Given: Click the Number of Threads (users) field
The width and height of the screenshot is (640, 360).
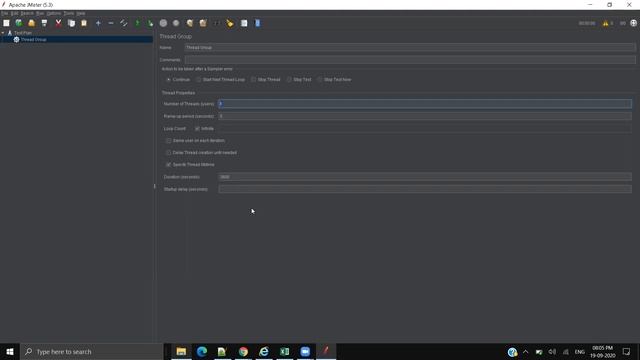Looking at the screenshot, I should [x=425, y=104].
